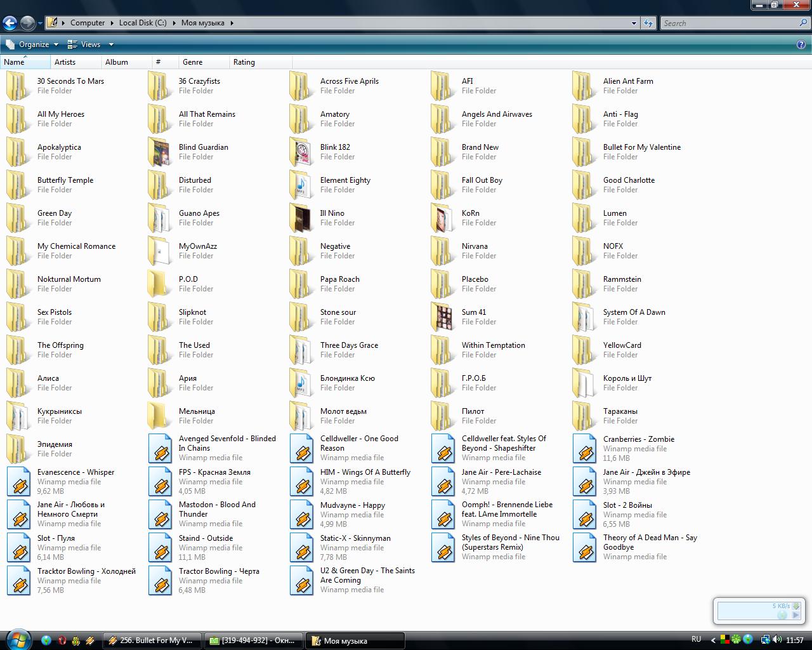This screenshot has width=812, height=650.
Task: Click the search magnifier icon
Action: (x=803, y=23)
